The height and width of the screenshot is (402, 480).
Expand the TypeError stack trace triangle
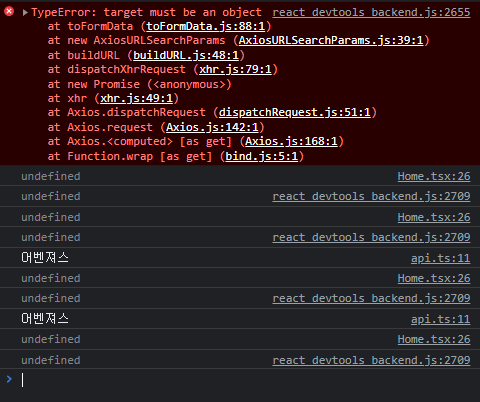25,13
